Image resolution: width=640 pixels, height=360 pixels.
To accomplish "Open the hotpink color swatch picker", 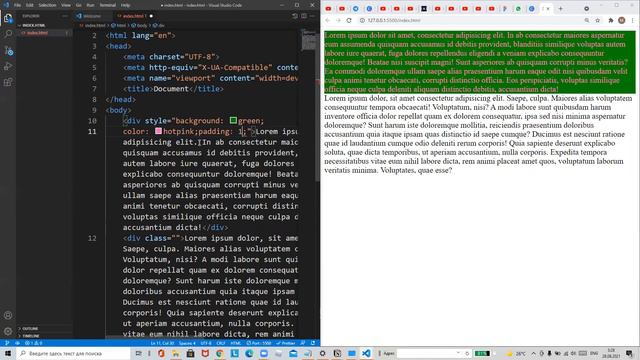I will [x=158, y=131].
